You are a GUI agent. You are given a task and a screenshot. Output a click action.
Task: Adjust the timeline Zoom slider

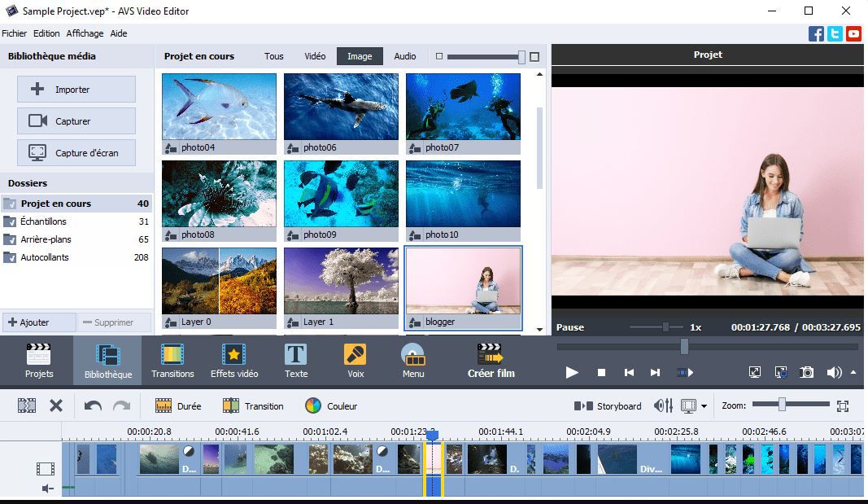pyautogui.click(x=782, y=405)
